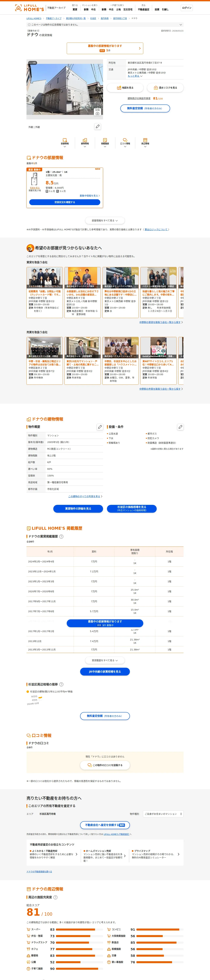Click 不動産会社へ査定を依頼する button
This screenshot has width=210, height=980.
pyautogui.click(x=105, y=825)
